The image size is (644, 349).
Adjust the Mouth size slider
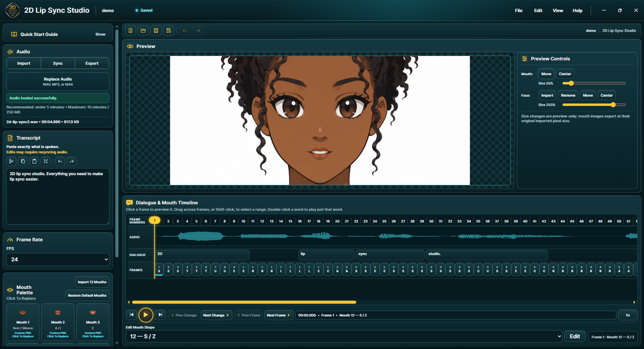594,83
